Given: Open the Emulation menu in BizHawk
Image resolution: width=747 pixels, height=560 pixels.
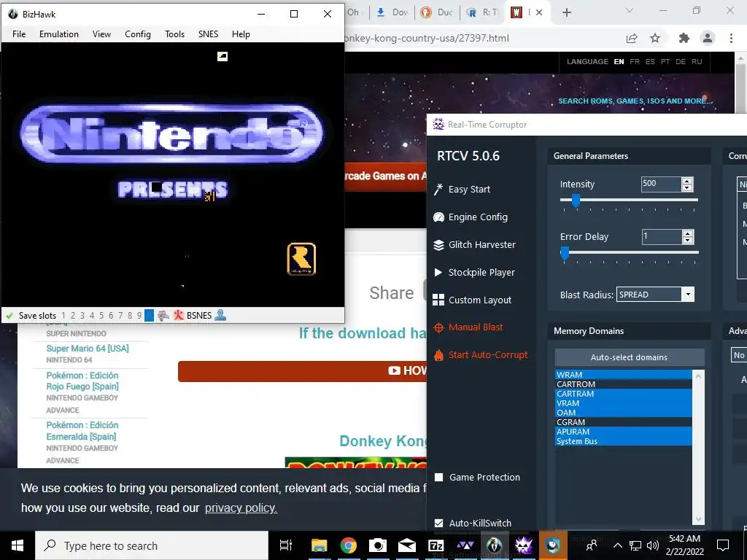Looking at the screenshot, I should tap(59, 34).
